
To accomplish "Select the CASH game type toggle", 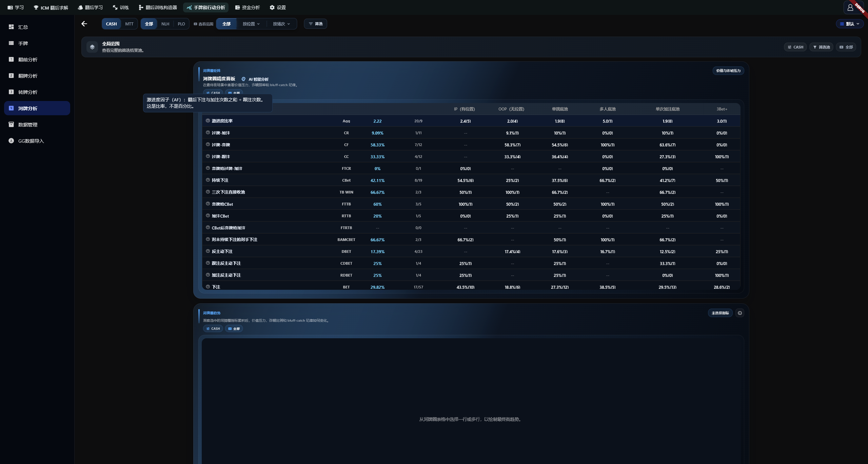I will [x=111, y=24].
